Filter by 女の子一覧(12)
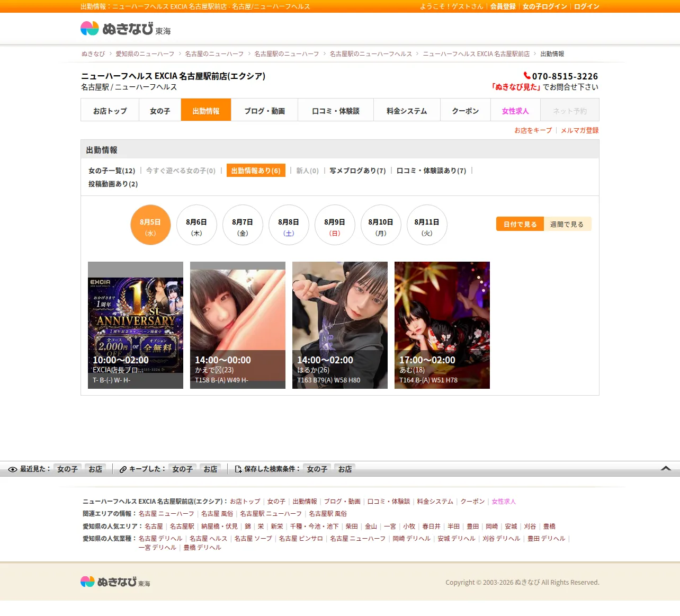 point(112,171)
